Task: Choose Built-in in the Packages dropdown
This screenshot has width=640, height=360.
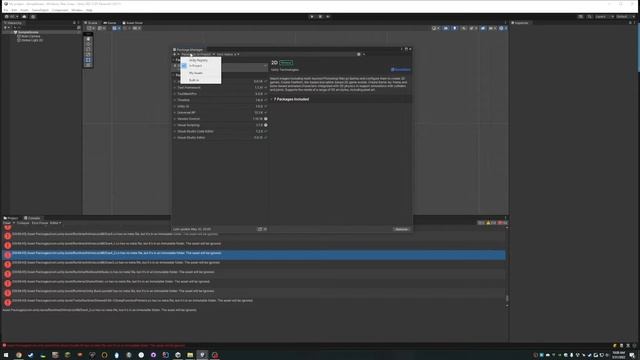Action: tap(194, 80)
